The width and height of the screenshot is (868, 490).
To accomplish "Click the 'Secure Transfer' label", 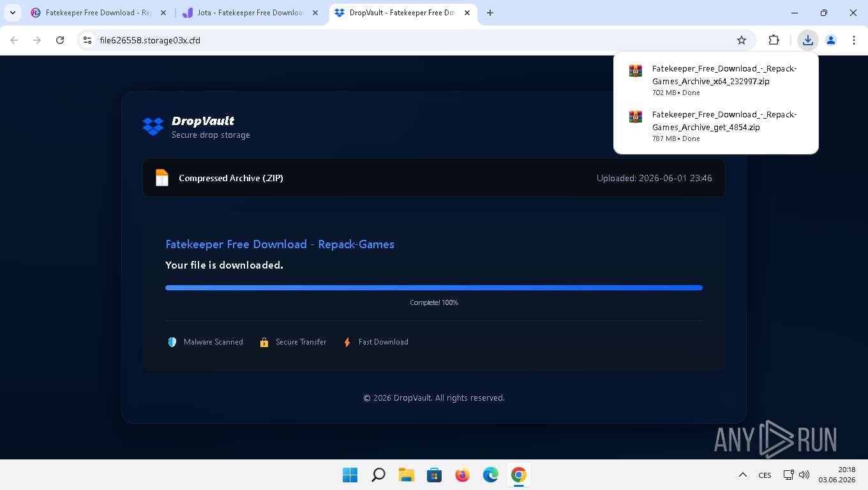I will [301, 342].
